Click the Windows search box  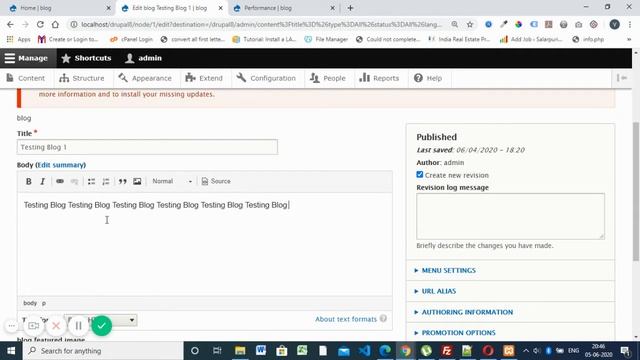103,351
